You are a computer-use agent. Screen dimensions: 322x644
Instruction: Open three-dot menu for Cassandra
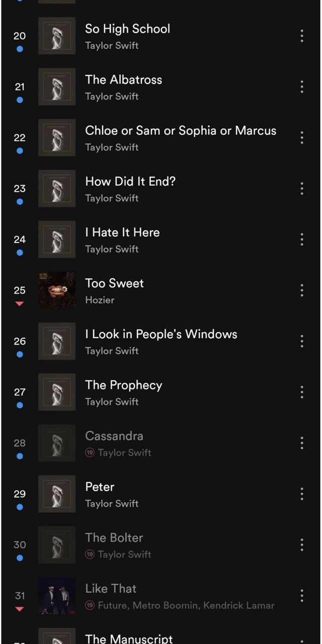[302, 443]
